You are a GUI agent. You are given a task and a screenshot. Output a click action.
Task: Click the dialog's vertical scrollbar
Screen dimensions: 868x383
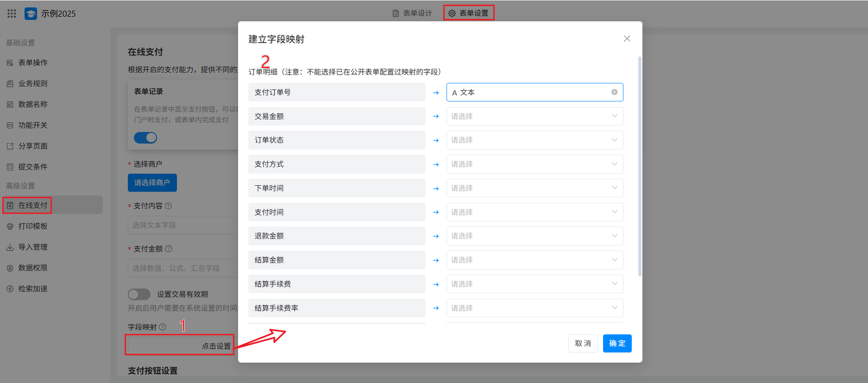[x=640, y=167]
